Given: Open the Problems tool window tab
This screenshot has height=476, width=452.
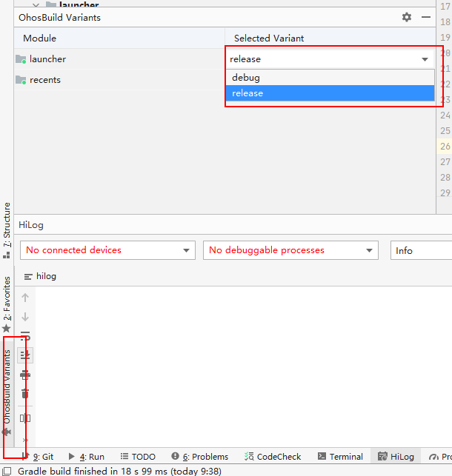Looking at the screenshot, I should point(199,457).
